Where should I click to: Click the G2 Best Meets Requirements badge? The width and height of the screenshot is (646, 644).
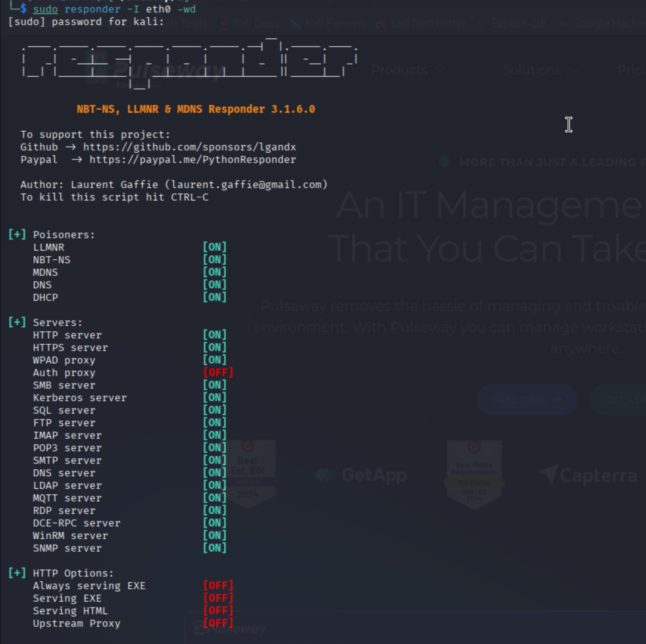[x=474, y=474]
